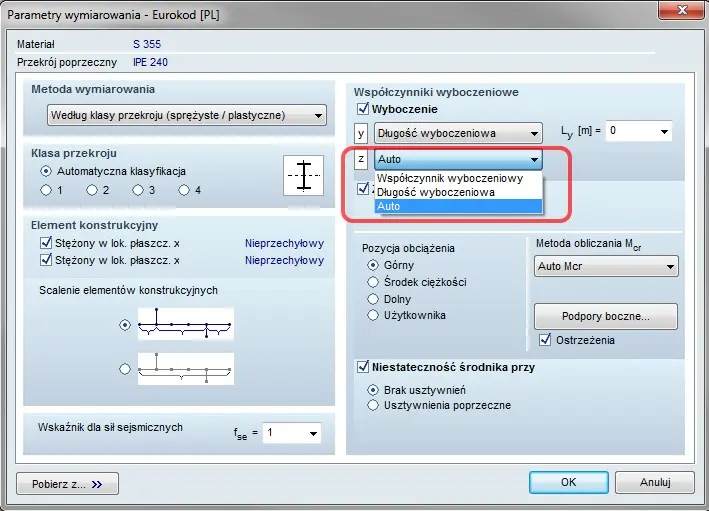709x511 pixels.
Task: Choose Długość wyboczeniowa in the open list
Action: tap(435, 192)
